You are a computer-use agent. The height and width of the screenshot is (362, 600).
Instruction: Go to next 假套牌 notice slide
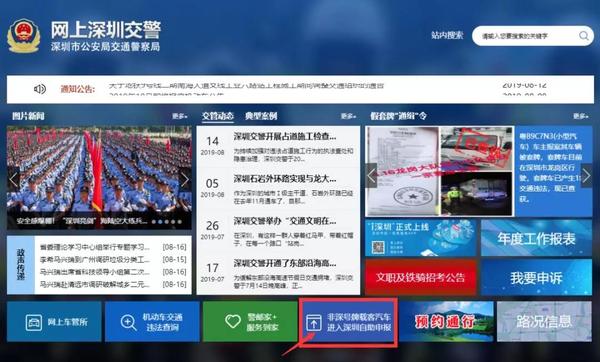tap(586, 176)
